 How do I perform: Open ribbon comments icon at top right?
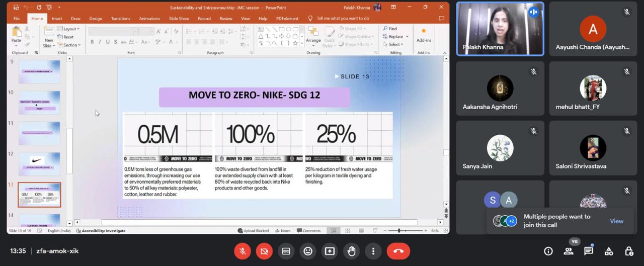441,19
